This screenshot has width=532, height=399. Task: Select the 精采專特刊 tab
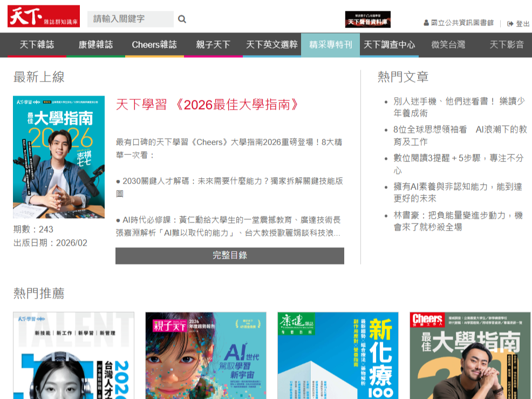click(330, 44)
